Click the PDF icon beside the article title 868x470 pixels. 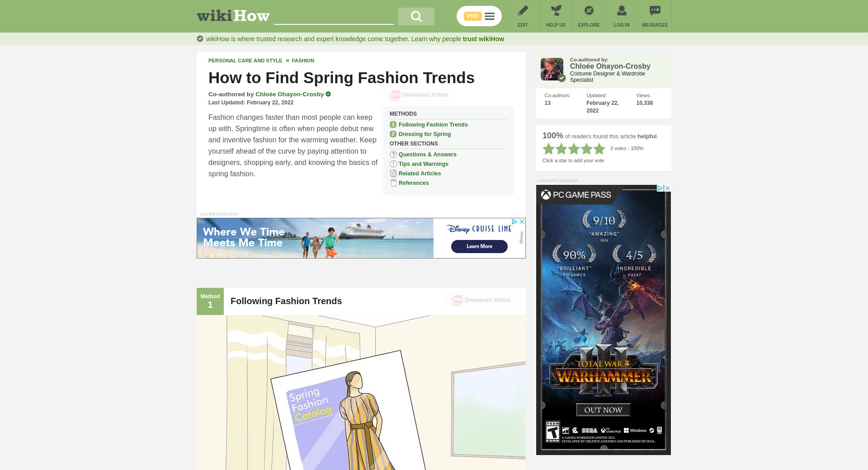coord(395,95)
